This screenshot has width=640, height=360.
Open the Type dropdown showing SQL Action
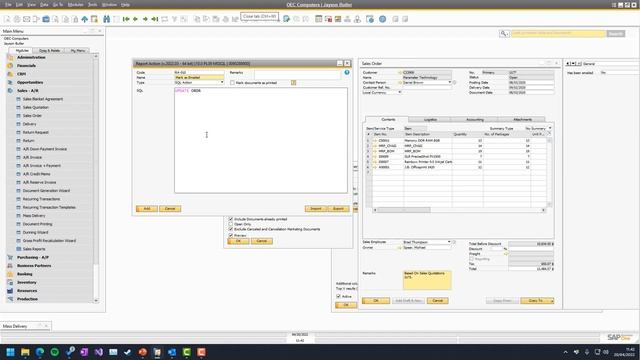pos(222,82)
